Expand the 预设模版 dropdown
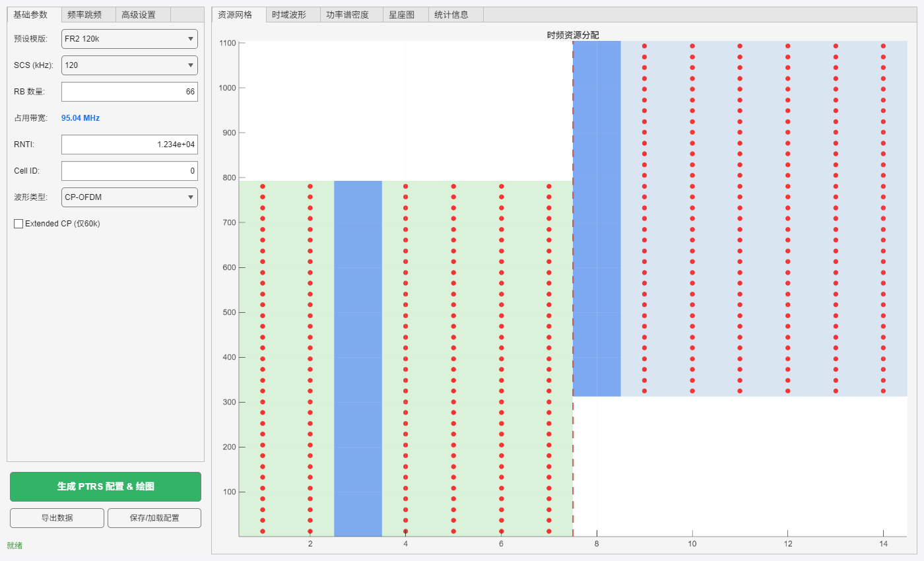Image resolution: width=924 pixels, height=561 pixels. (129, 39)
